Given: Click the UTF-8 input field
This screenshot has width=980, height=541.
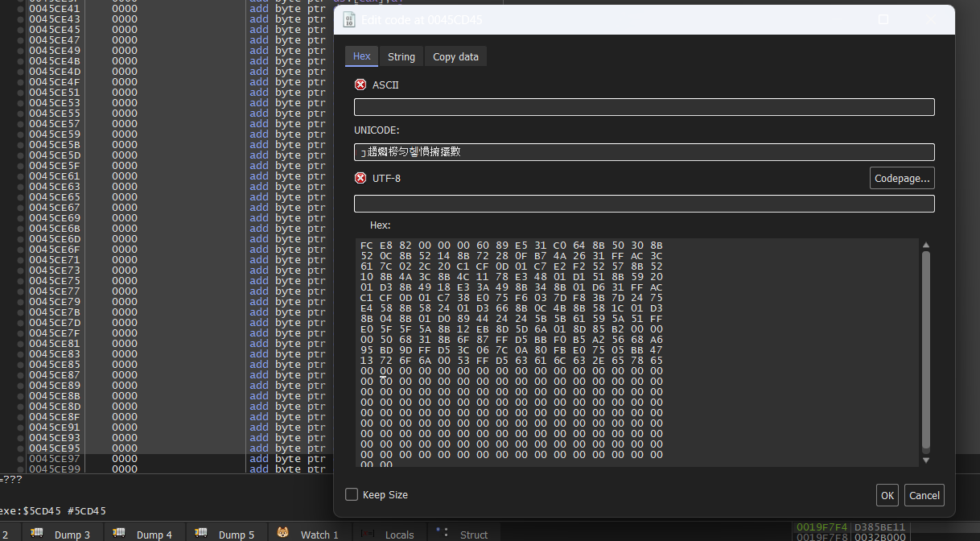Looking at the screenshot, I should pos(644,204).
